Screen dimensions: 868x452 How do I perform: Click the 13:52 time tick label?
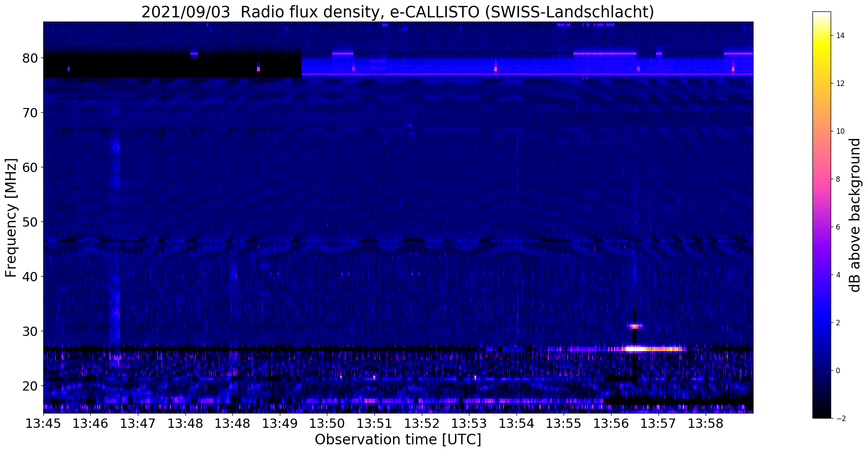point(421,424)
